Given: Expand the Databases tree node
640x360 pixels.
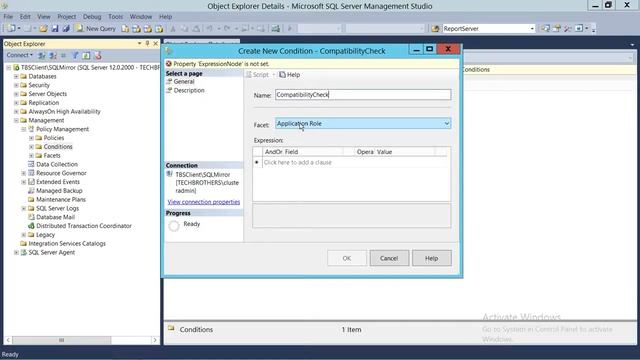Looking at the screenshot, I should pos(16,76).
